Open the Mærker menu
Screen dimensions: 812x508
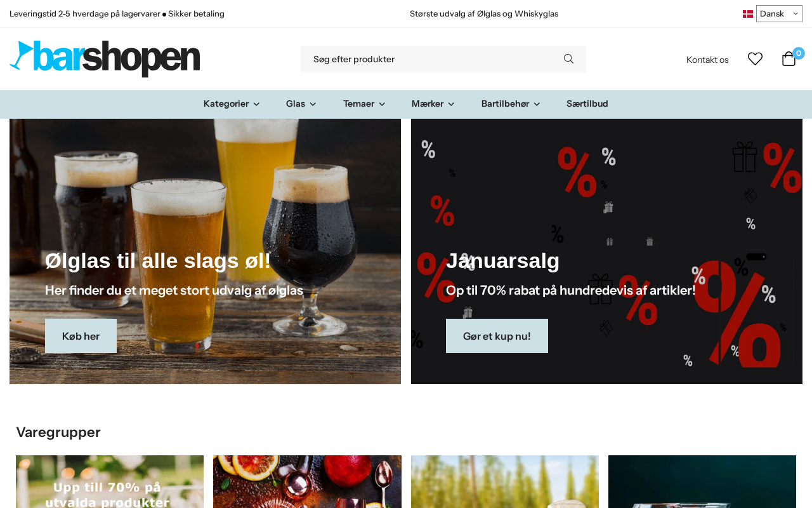[x=433, y=104]
